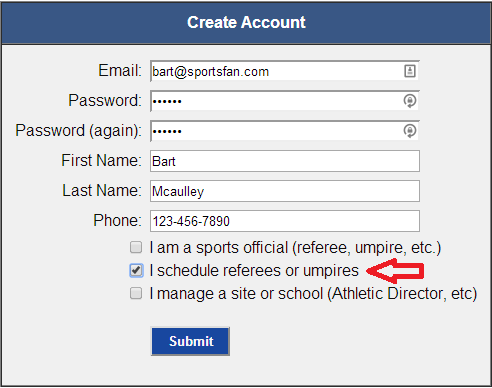This screenshot has height=388, width=492.
Task: Click the password manager icon in Password field
Action: pyautogui.click(x=410, y=101)
